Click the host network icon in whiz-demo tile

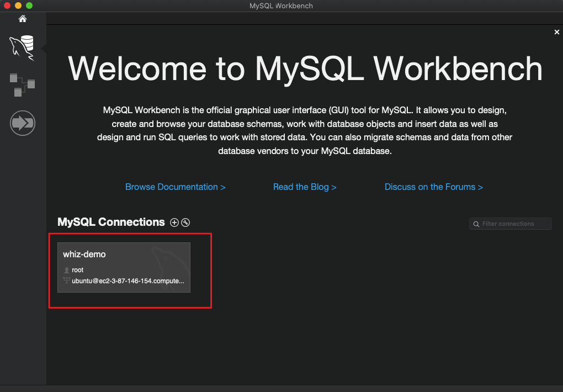coord(67,280)
